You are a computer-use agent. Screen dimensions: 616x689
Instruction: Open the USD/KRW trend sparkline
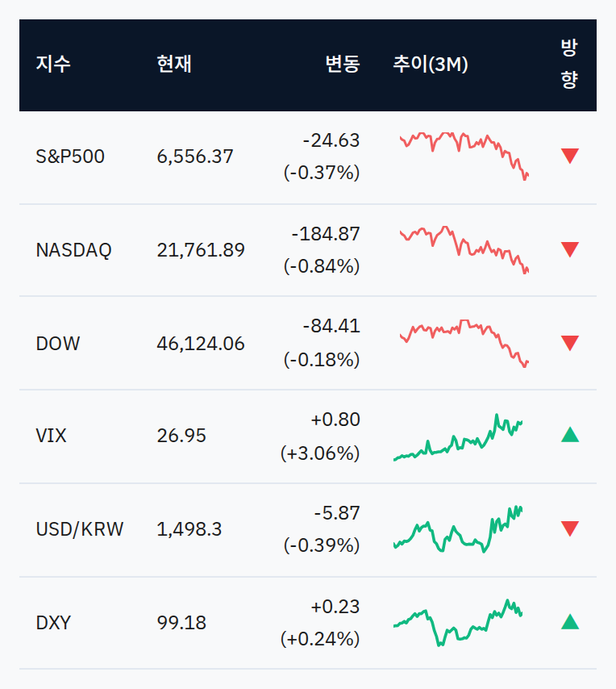click(x=458, y=529)
